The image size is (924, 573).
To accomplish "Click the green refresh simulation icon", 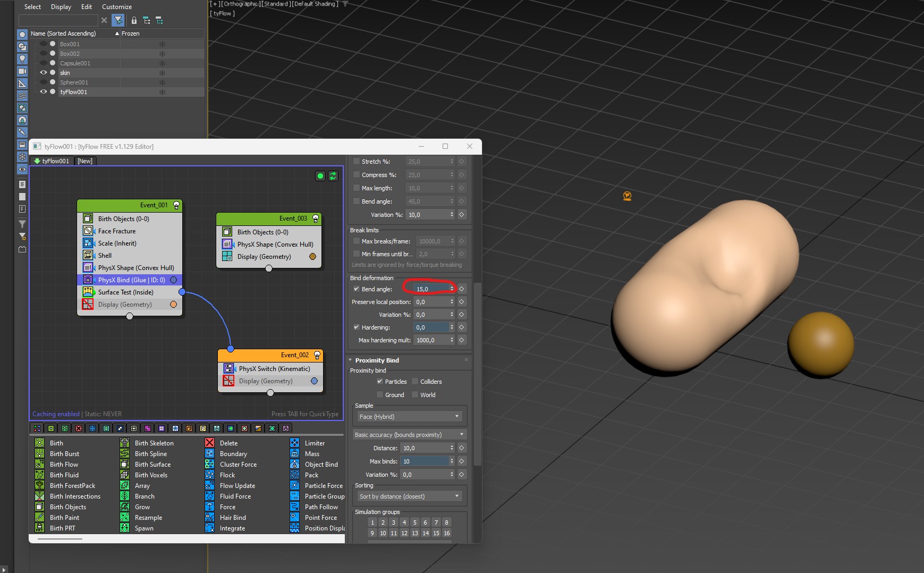I will click(333, 176).
